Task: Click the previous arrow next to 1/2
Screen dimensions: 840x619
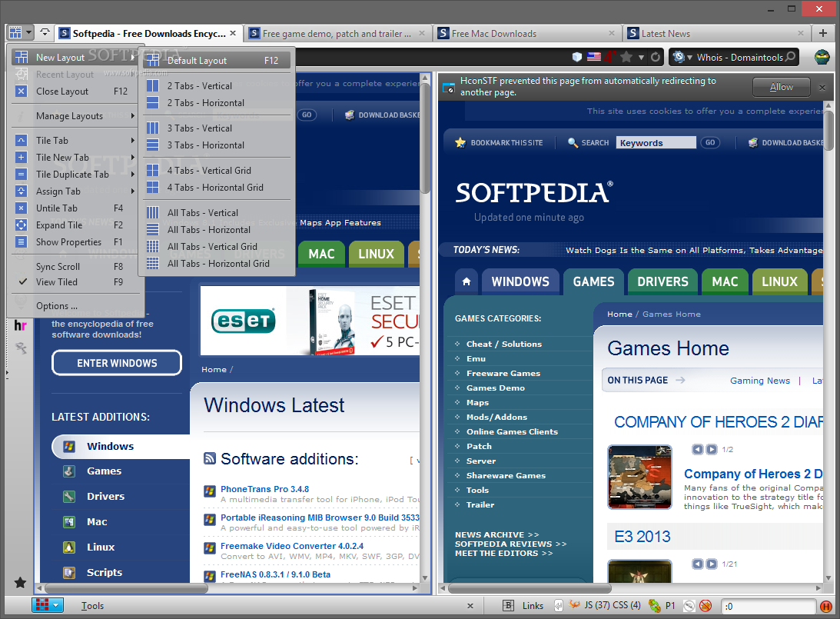Action: point(698,449)
